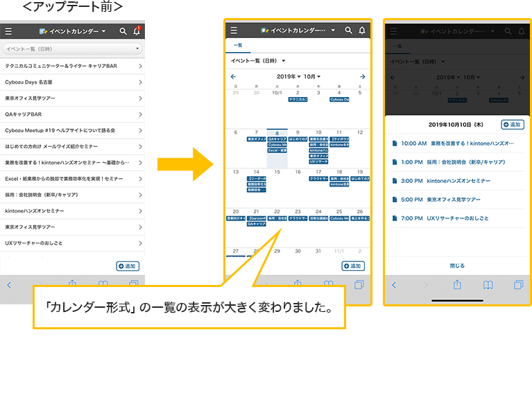The height and width of the screenshot is (400, 532).
Task: Open Cybozu Meetup #19 list entry
Action: (72, 130)
